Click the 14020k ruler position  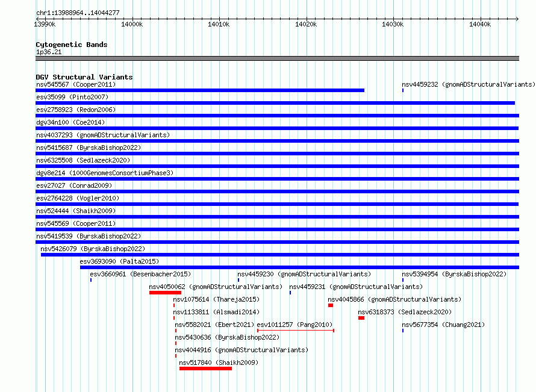[306, 24]
